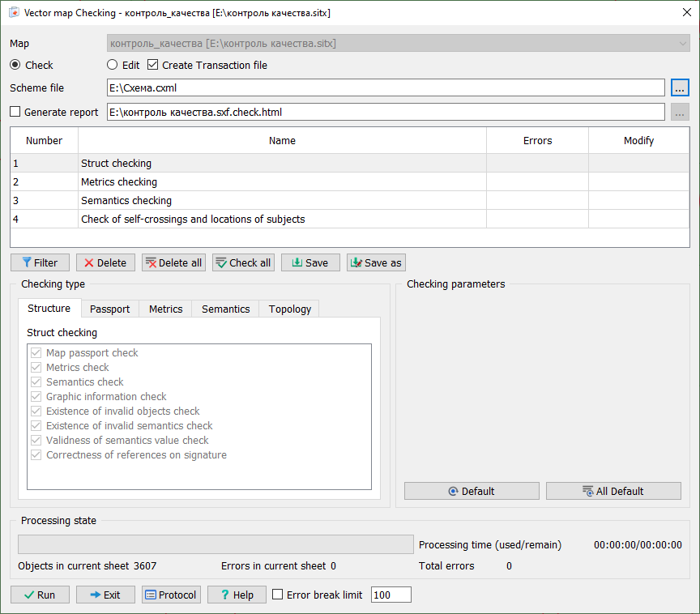The image size is (700, 614).
Task: Click the Error break limit value field
Action: coord(391,595)
